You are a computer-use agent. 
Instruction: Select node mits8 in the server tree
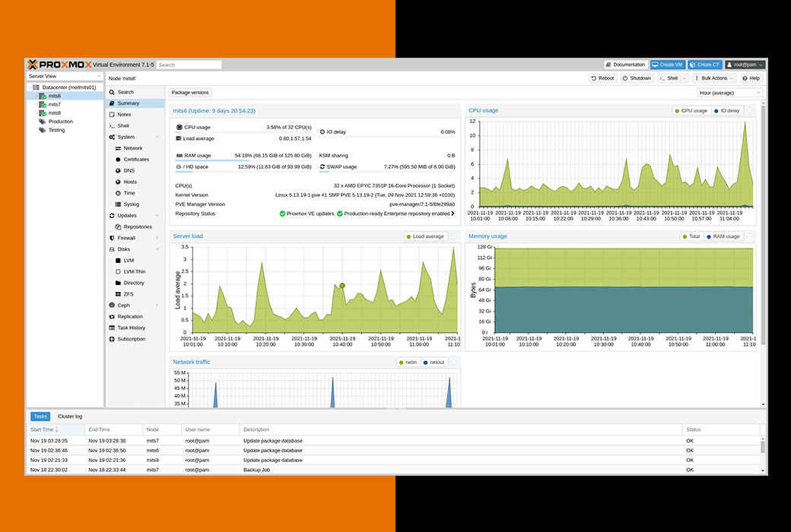pos(65,113)
